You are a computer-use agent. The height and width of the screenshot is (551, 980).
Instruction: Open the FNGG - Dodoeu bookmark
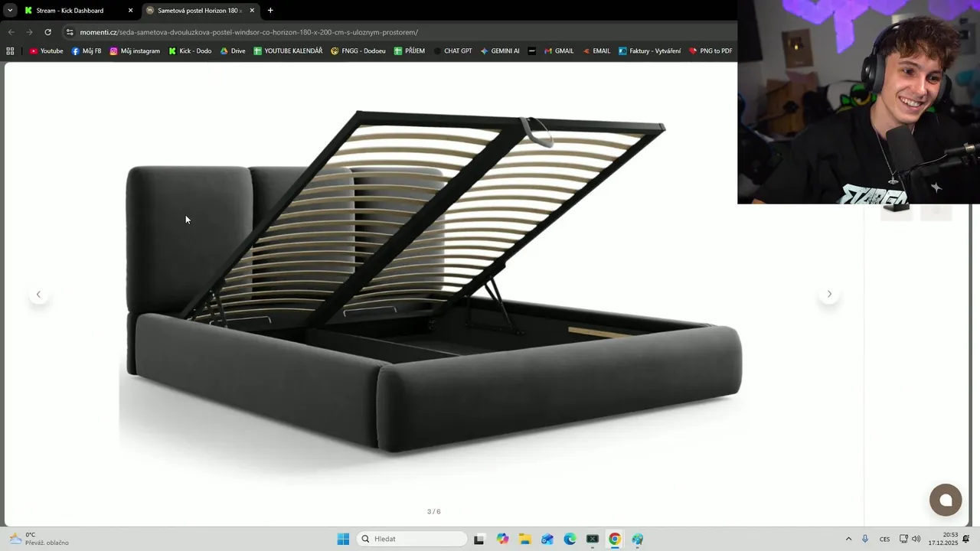click(358, 51)
